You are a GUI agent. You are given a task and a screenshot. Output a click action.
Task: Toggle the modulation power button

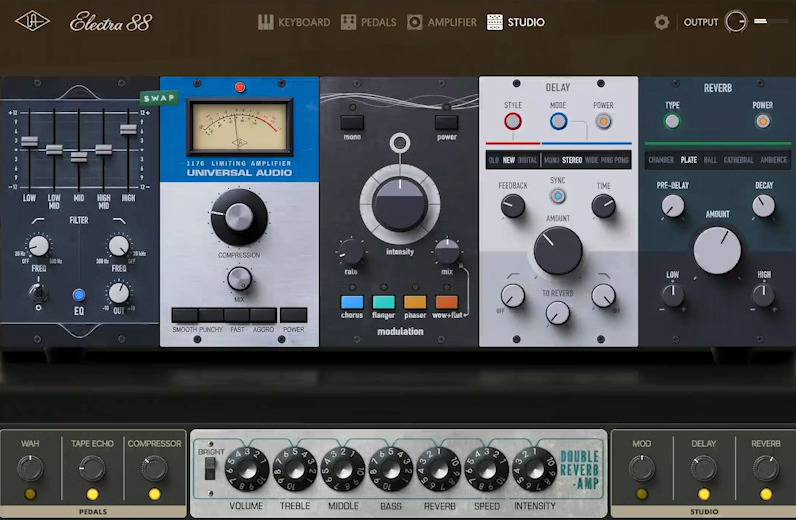coord(447,122)
